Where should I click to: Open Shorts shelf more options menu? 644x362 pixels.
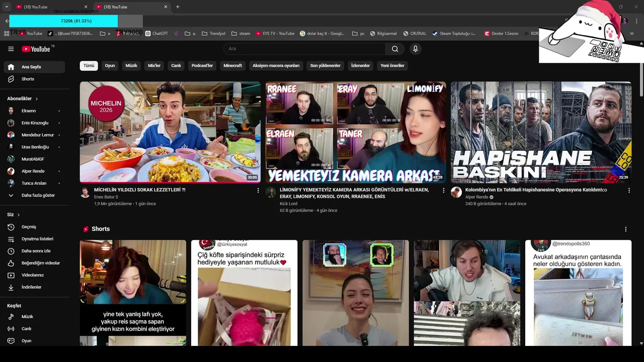625,229
